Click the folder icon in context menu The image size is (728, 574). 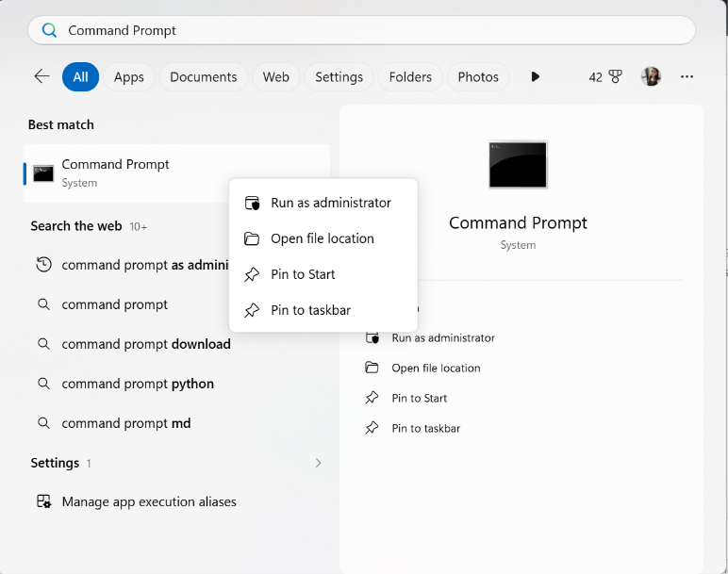252,238
